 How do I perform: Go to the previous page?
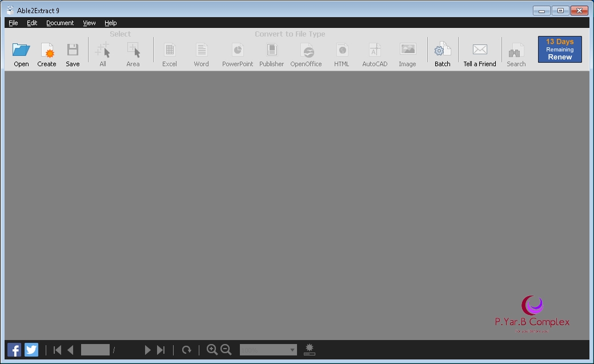pyautogui.click(x=70, y=350)
